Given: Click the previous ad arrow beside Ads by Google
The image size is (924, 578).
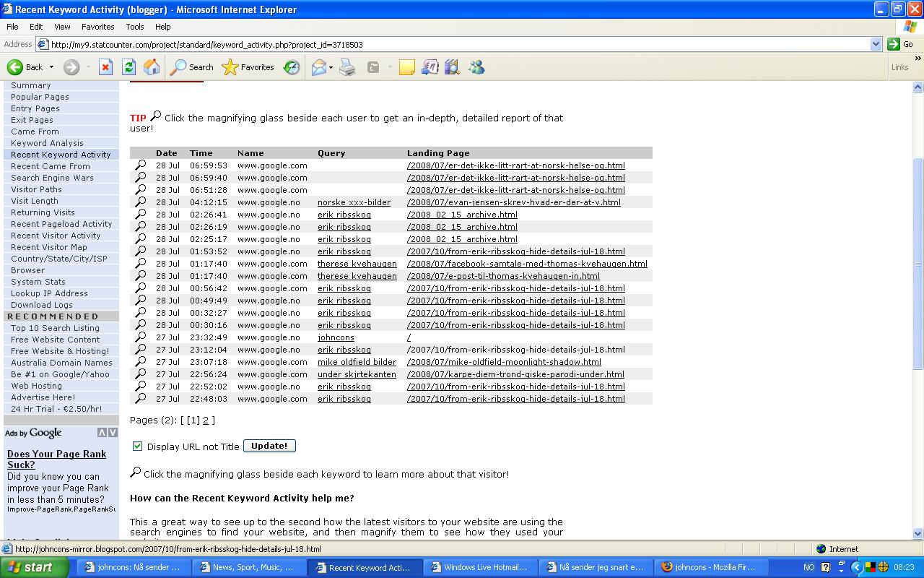Looking at the screenshot, I should point(102,433).
